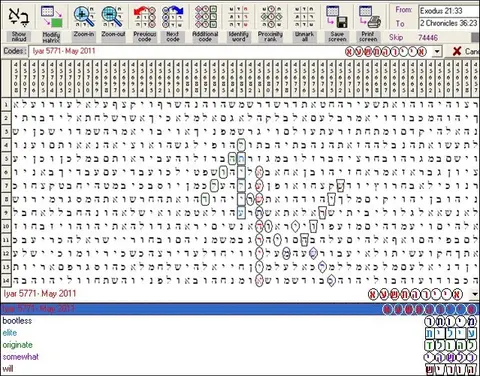Click the label Iyar 5771 - May 2011 below matrix
This screenshot has width=480, height=376.
(40, 294)
